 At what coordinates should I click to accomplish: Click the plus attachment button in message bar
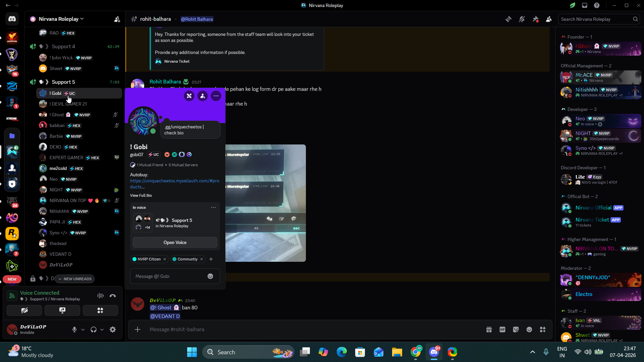138,329
